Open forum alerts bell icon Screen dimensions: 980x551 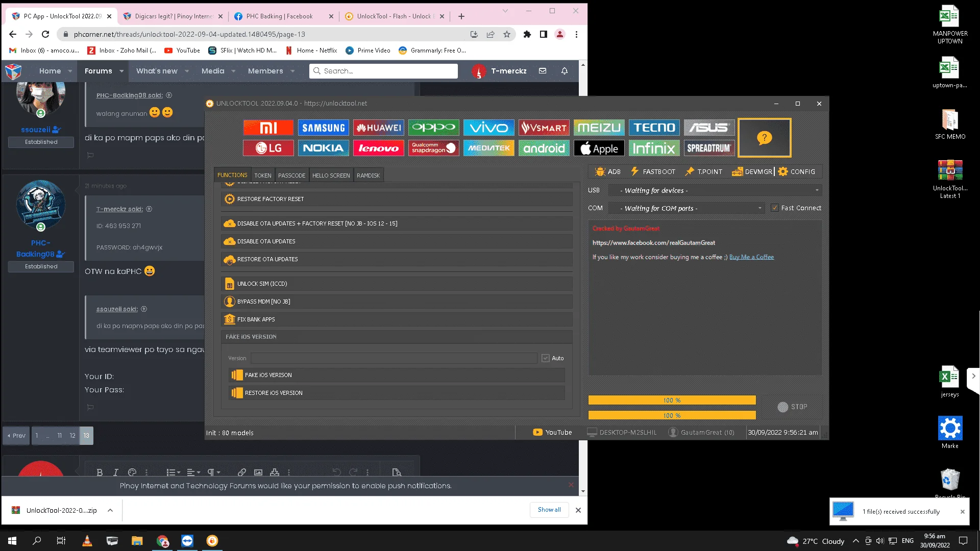565,71
